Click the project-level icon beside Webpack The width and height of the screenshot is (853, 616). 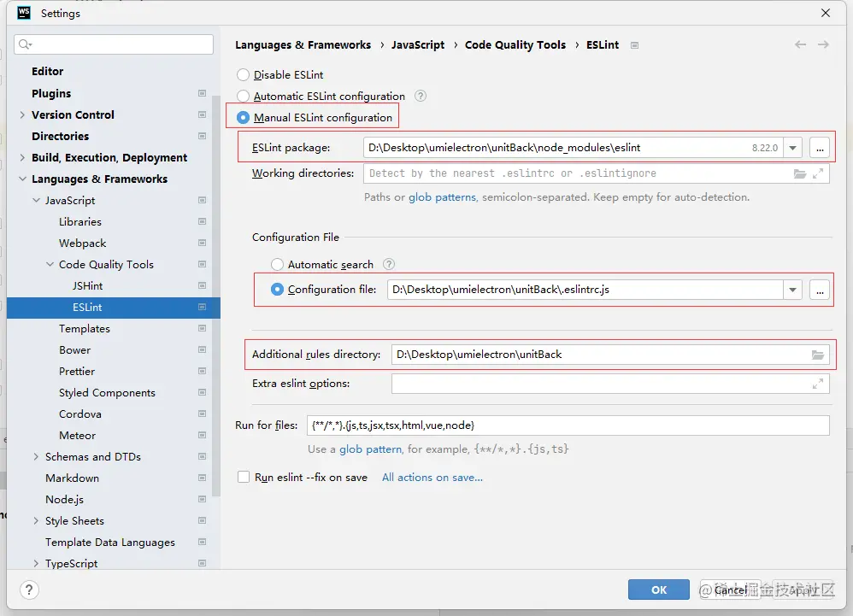point(202,243)
